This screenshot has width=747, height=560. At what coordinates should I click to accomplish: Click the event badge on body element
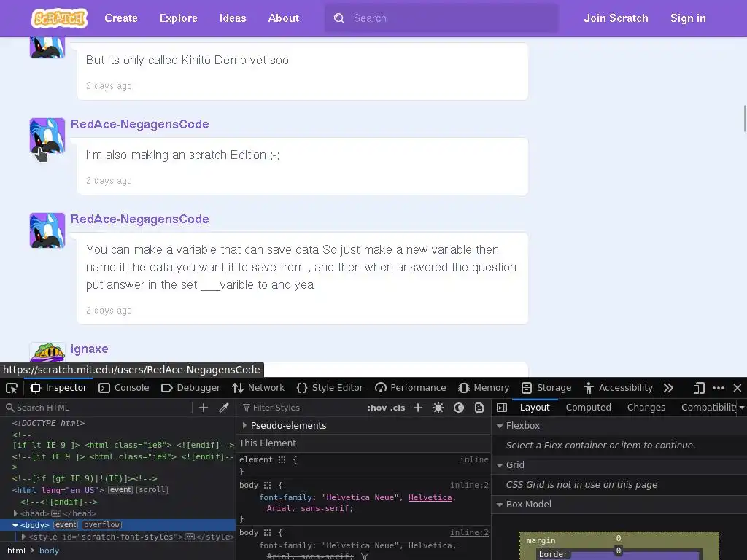(x=65, y=525)
